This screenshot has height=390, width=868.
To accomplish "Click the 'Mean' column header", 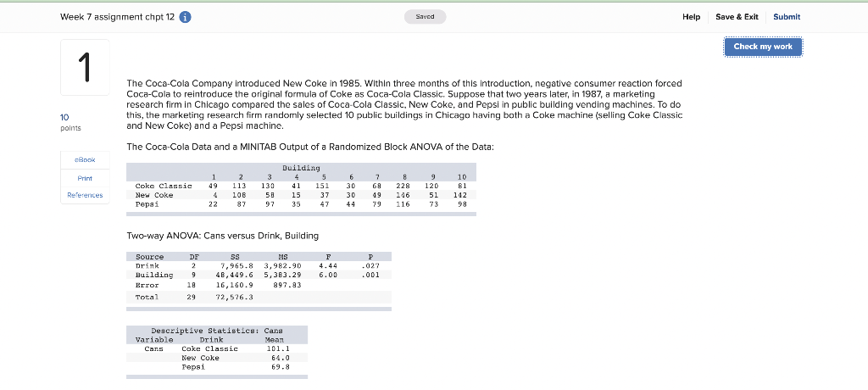I will pos(275,340).
